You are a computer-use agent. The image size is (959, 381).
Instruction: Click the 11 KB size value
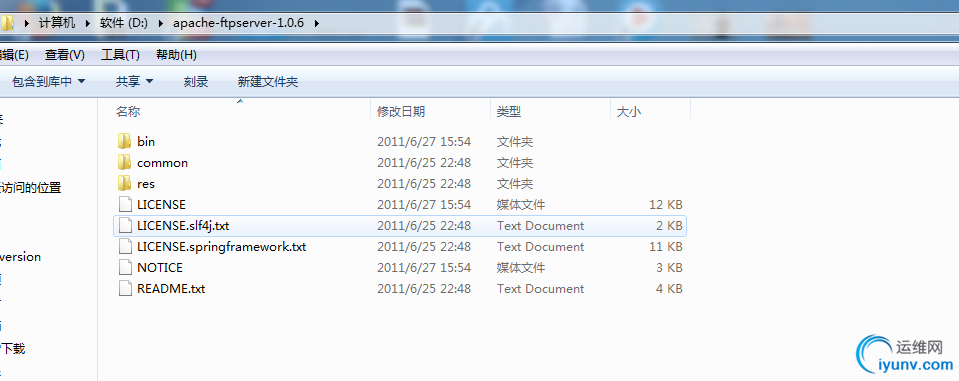coord(665,247)
